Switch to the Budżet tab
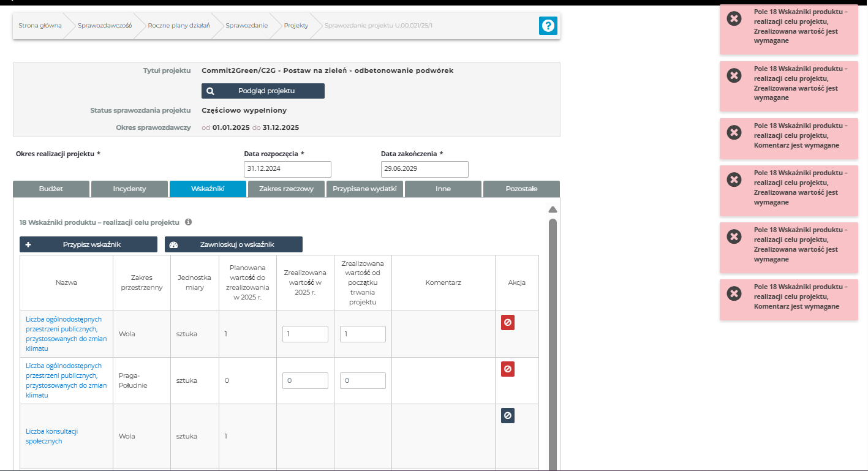868x471 pixels. [x=51, y=189]
